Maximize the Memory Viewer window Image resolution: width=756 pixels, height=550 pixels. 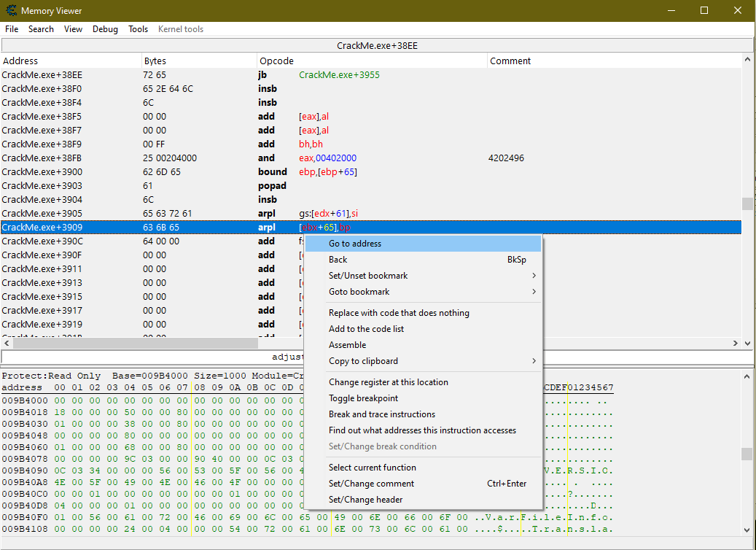[x=704, y=11]
